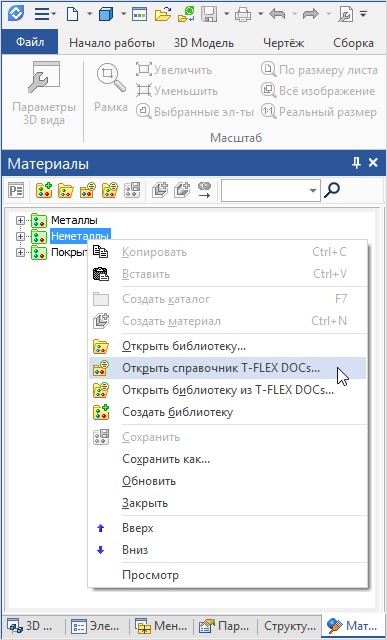Open the Файл tab
387x640 pixels.
[30, 42]
